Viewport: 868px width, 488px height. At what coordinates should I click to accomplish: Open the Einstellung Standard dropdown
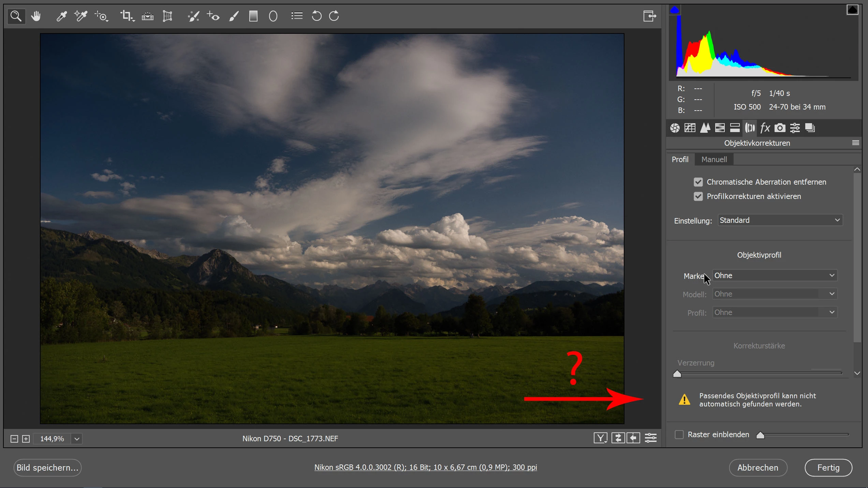point(780,220)
